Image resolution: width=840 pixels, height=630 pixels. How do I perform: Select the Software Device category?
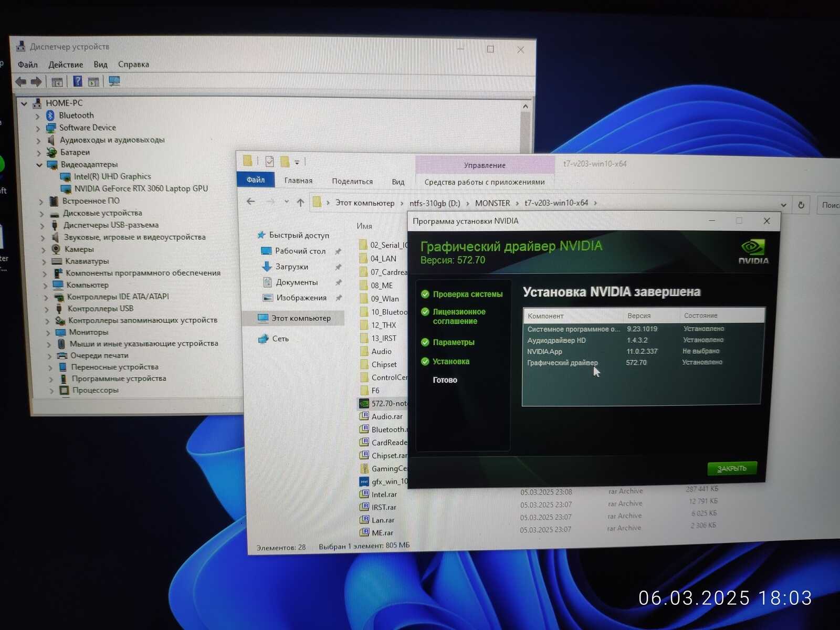pos(87,128)
